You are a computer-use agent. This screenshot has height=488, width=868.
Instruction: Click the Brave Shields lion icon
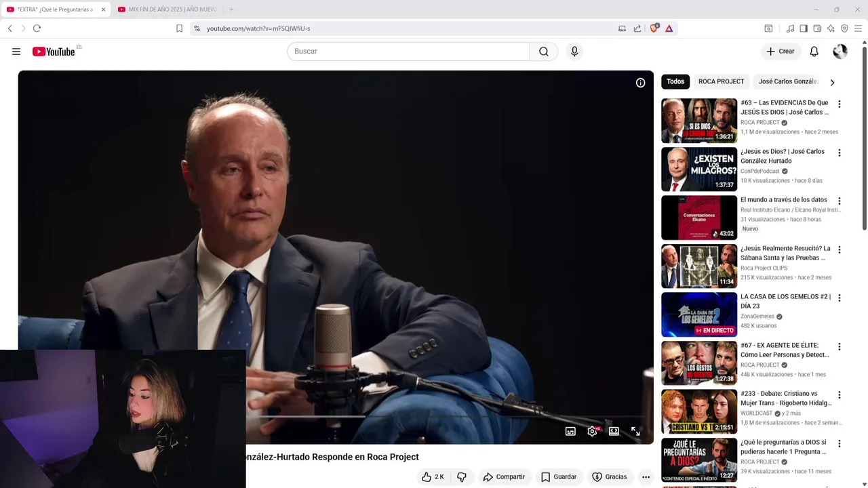654,28
